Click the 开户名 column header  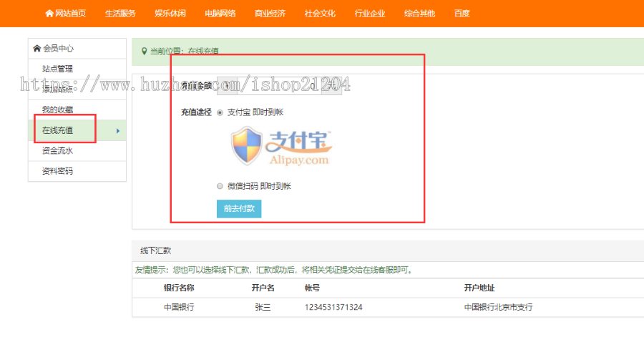(x=263, y=288)
